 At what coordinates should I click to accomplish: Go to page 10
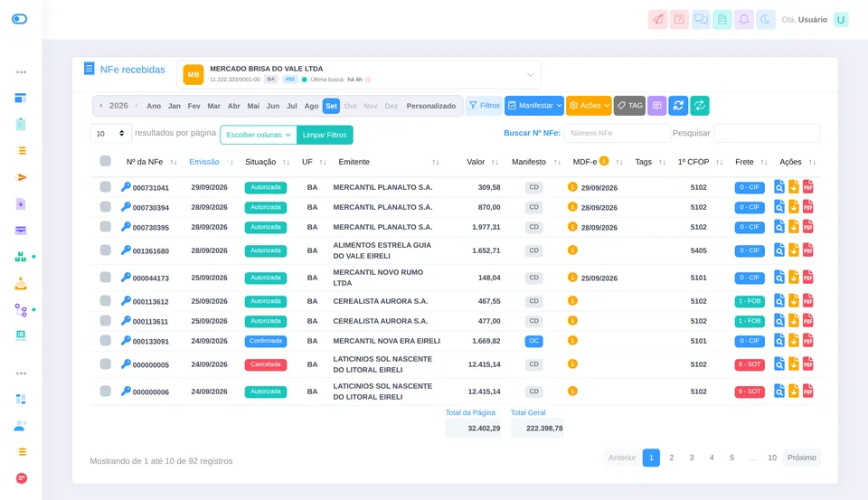pos(771,458)
